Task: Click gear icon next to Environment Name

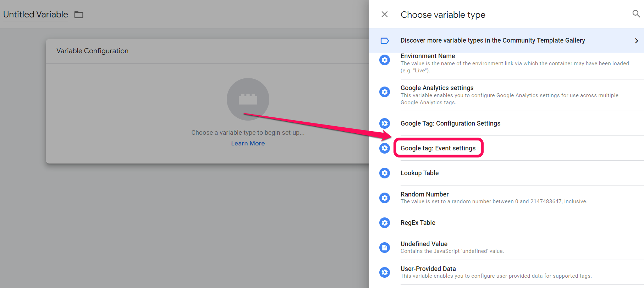Action: click(x=385, y=60)
